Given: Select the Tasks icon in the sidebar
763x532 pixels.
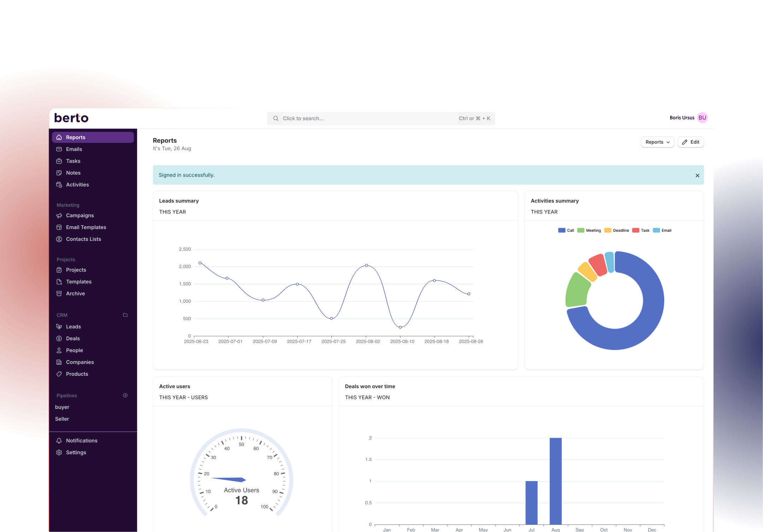Looking at the screenshot, I should pos(59,161).
